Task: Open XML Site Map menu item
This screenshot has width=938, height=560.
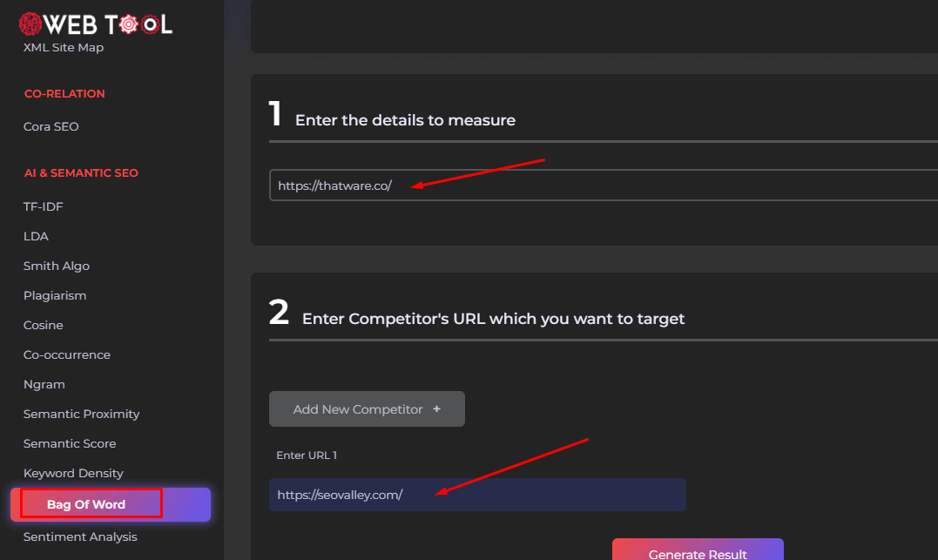Action: coord(64,47)
